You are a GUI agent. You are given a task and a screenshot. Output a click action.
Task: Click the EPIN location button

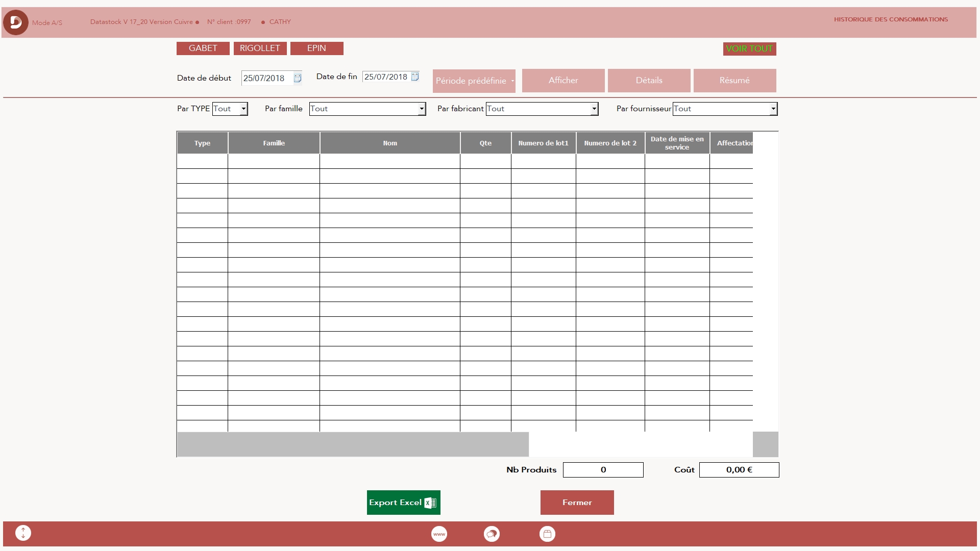tap(316, 48)
